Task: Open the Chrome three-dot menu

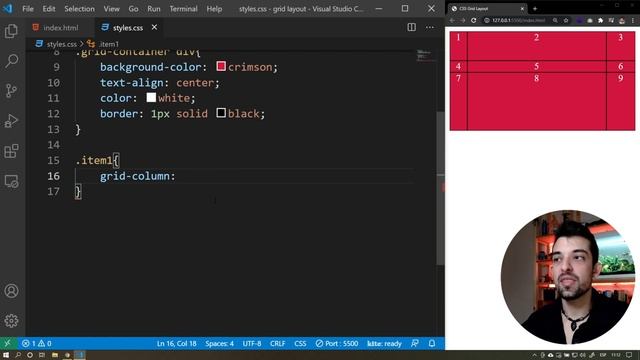Action: pyautogui.click(x=633, y=20)
